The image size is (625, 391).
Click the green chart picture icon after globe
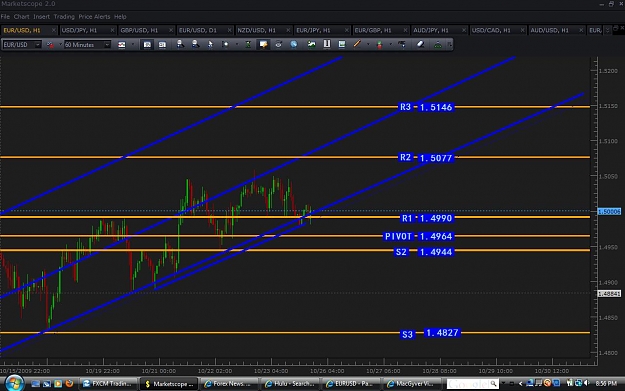pos(311,44)
